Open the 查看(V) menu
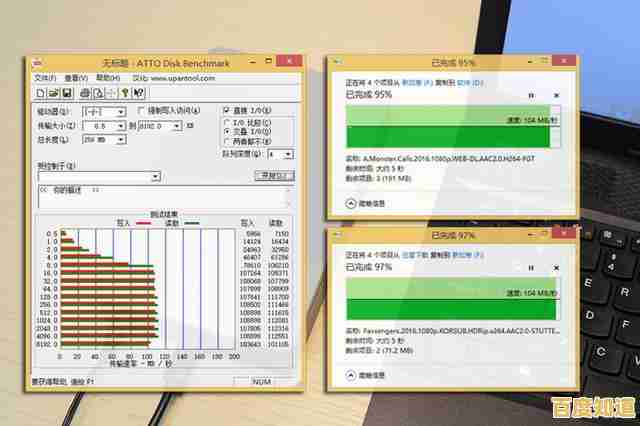This screenshot has height=426, width=640. pos(76,78)
